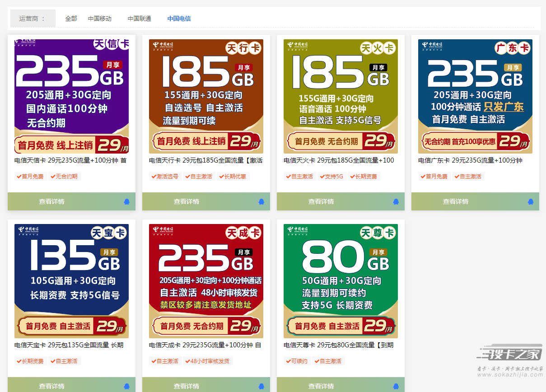
Task: Open QQ icon on the 电信天成卡 card
Action: pos(261,386)
